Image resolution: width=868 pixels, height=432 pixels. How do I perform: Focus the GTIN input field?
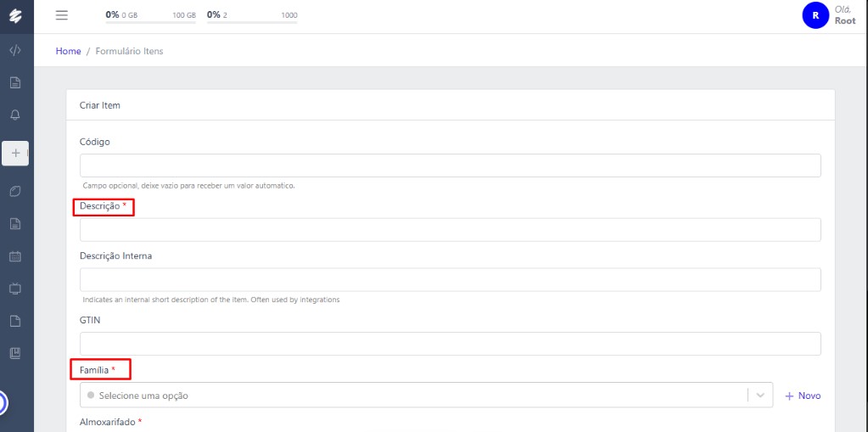coord(450,344)
